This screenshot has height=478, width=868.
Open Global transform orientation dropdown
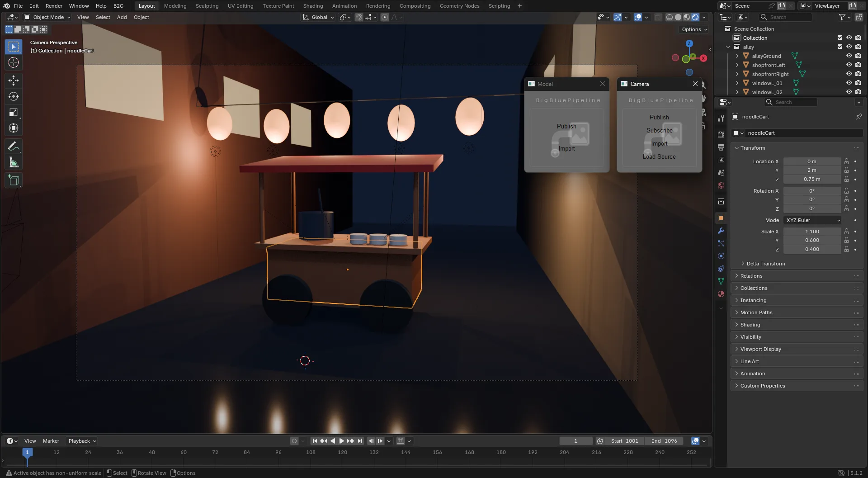319,17
